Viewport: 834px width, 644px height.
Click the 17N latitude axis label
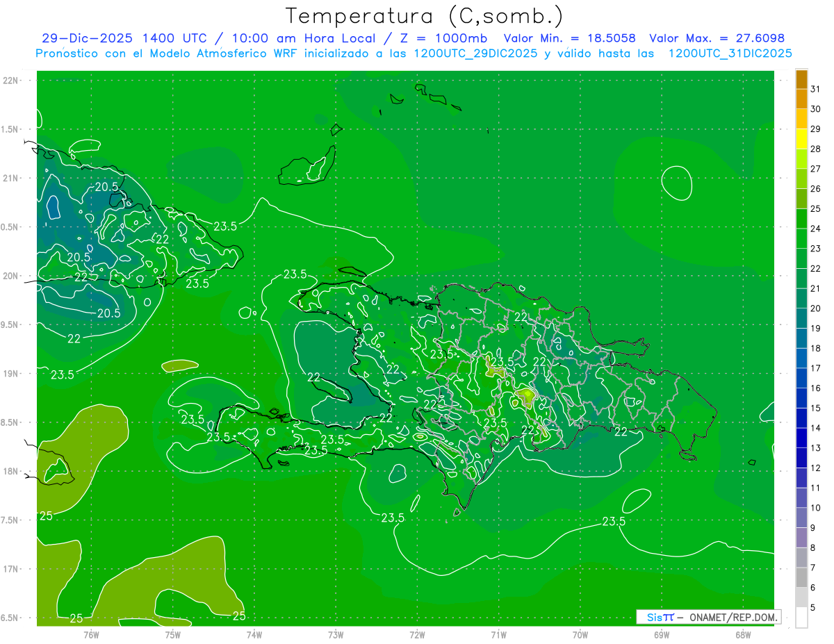[11, 569]
